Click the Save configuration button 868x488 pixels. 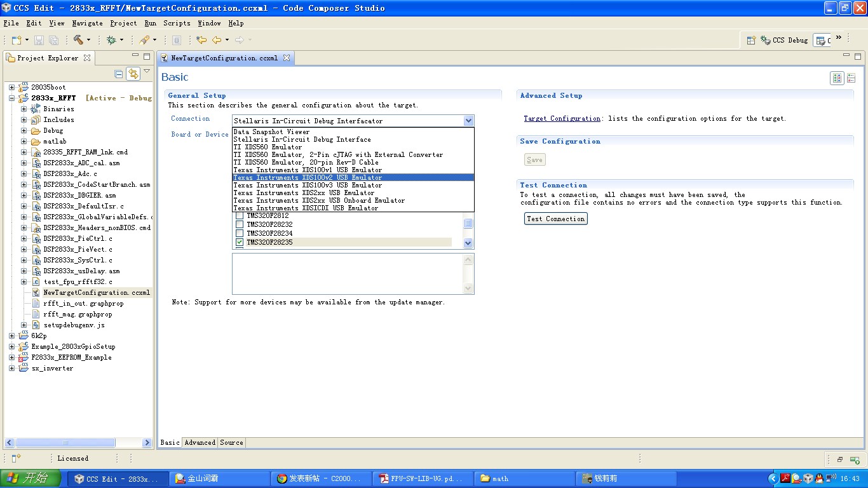pyautogui.click(x=535, y=159)
